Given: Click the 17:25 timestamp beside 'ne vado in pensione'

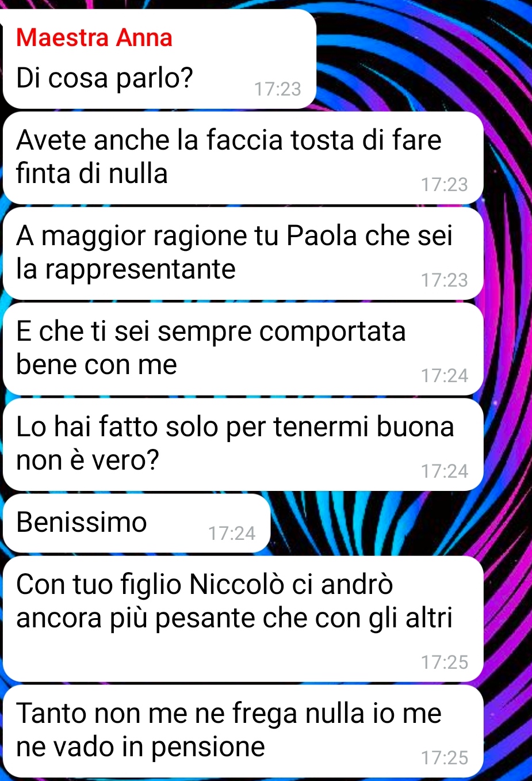Looking at the screenshot, I should coord(445,757).
